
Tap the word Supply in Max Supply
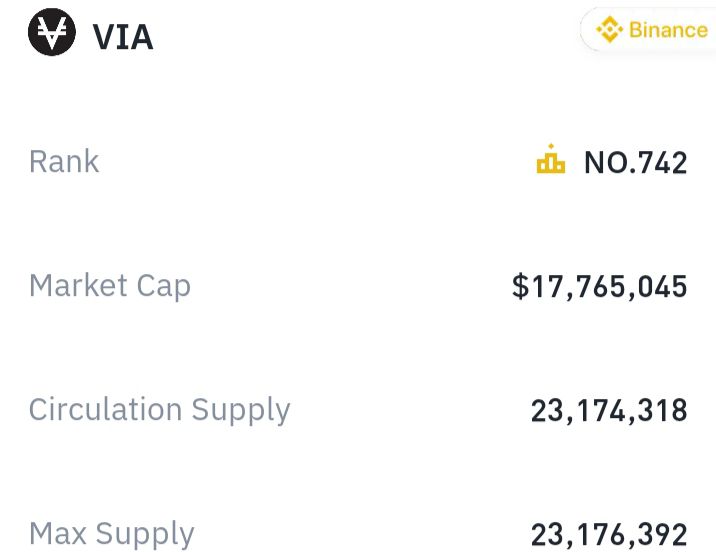coord(145,535)
